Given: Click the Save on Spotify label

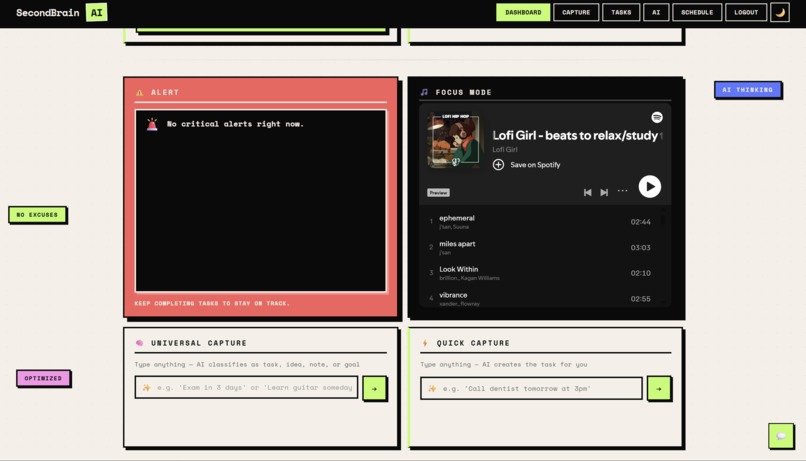Looking at the screenshot, I should [x=535, y=165].
